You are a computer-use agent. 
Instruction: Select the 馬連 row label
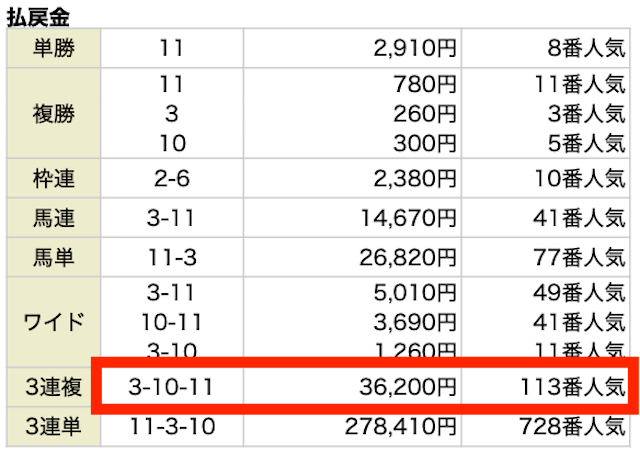pos(54,218)
